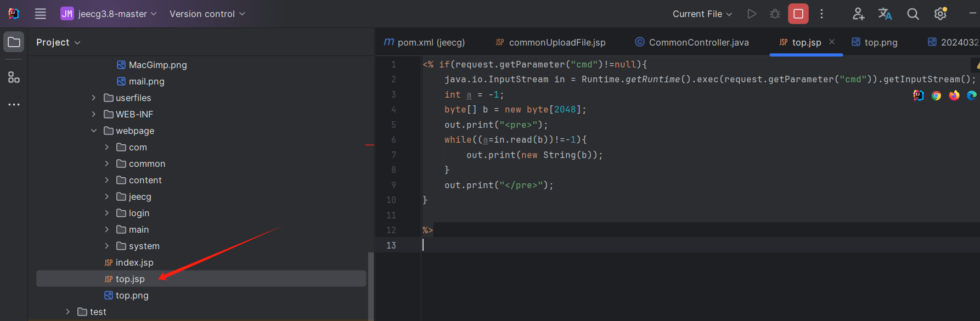Show more tool windows
This screenshot has width=980, height=321.
point(14,104)
